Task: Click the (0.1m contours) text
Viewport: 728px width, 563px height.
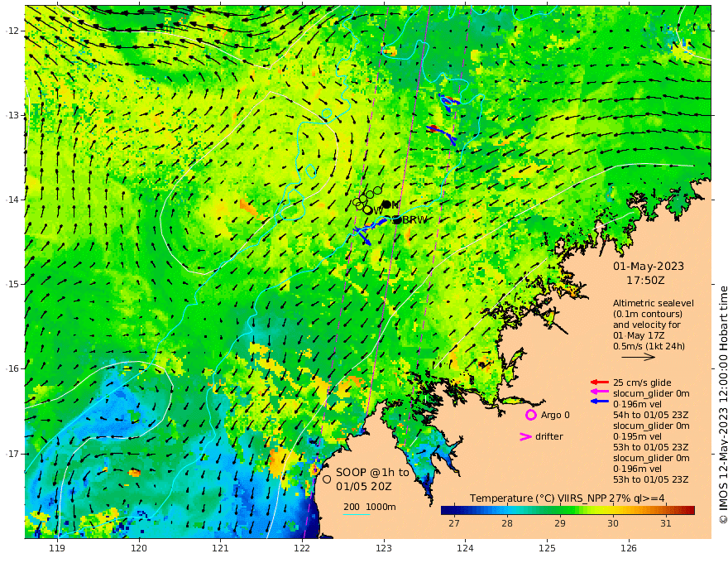Action: click(648, 314)
